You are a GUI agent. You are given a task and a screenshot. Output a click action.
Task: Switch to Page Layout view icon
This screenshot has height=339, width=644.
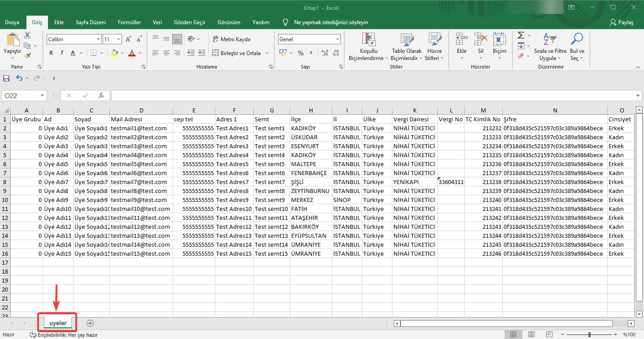click(531, 335)
